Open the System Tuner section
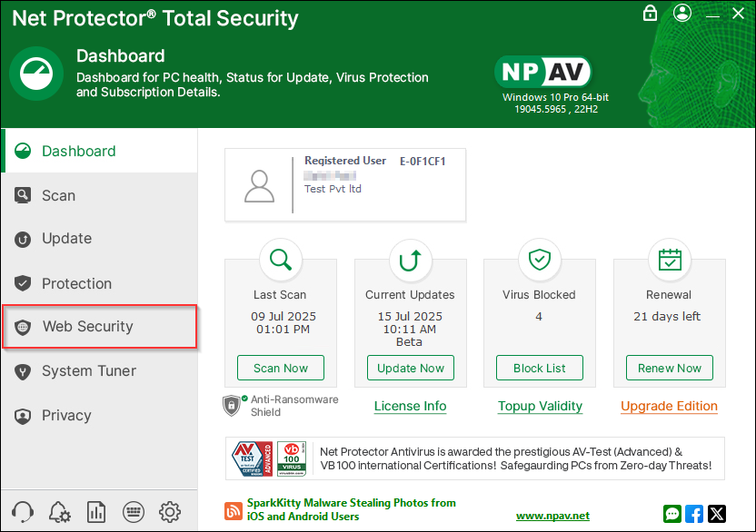The image size is (756, 532). 88,371
